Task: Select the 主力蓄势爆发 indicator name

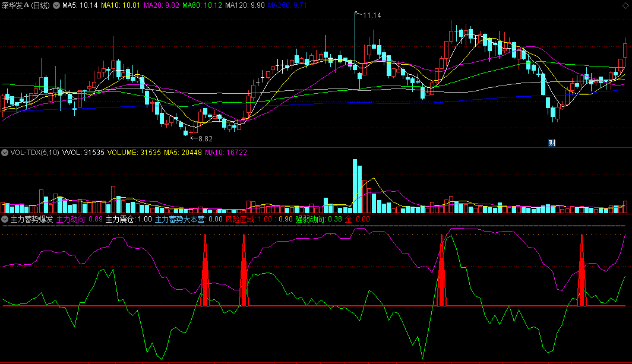Action: pos(32,219)
